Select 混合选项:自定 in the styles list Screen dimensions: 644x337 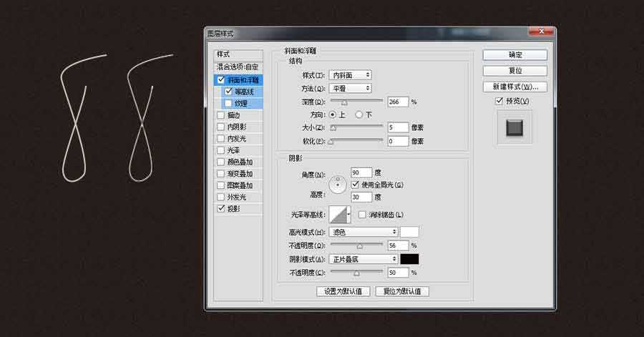coord(239,67)
